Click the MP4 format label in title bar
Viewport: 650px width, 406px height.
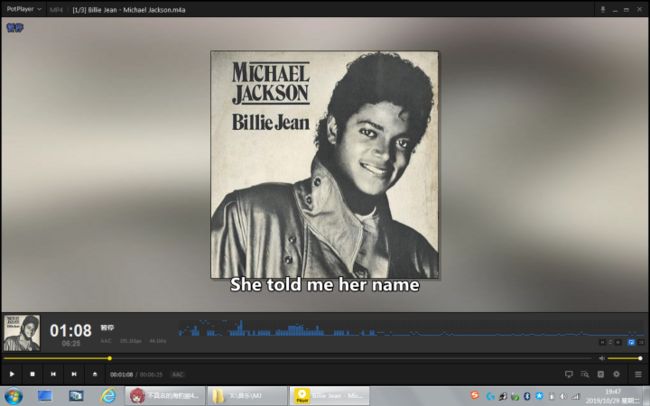56,10
